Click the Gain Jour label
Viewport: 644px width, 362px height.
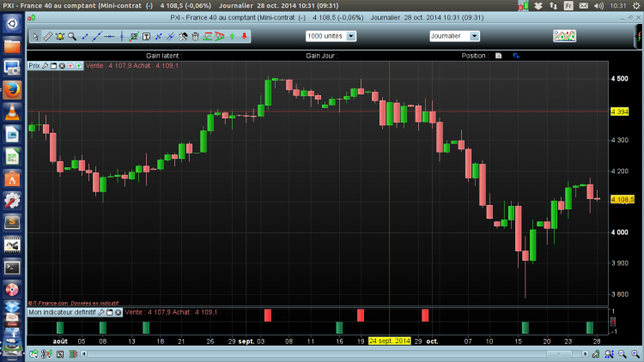[322, 56]
